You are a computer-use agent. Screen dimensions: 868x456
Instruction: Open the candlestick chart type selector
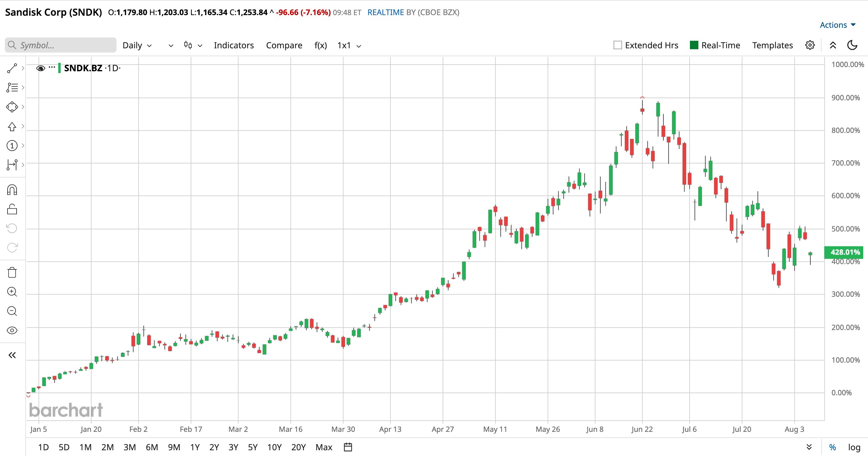click(x=188, y=45)
